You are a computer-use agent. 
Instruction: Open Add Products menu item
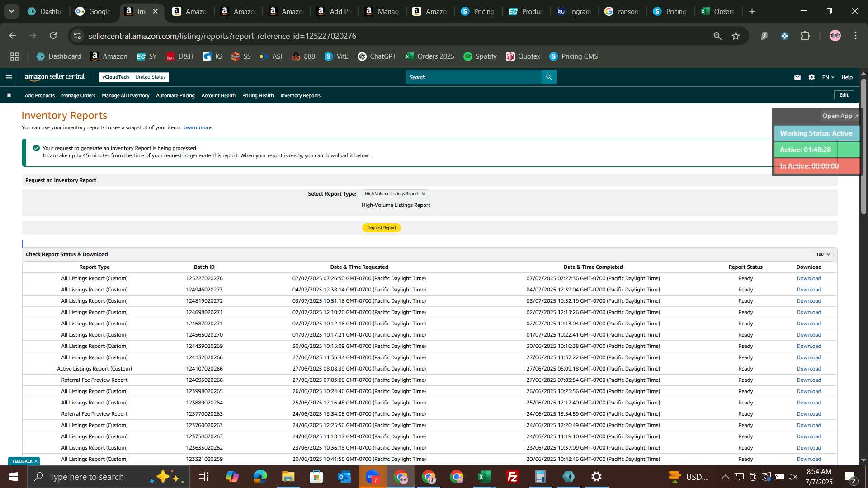pyautogui.click(x=40, y=95)
